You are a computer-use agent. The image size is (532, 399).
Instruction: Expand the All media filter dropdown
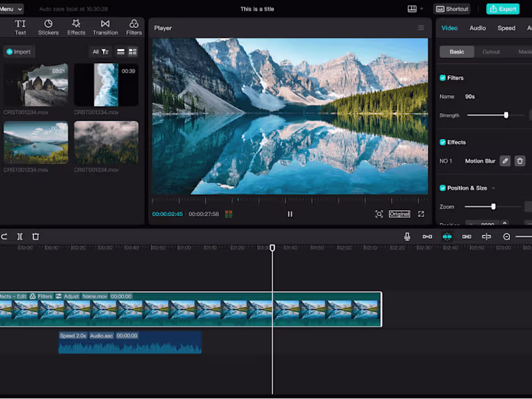100,52
